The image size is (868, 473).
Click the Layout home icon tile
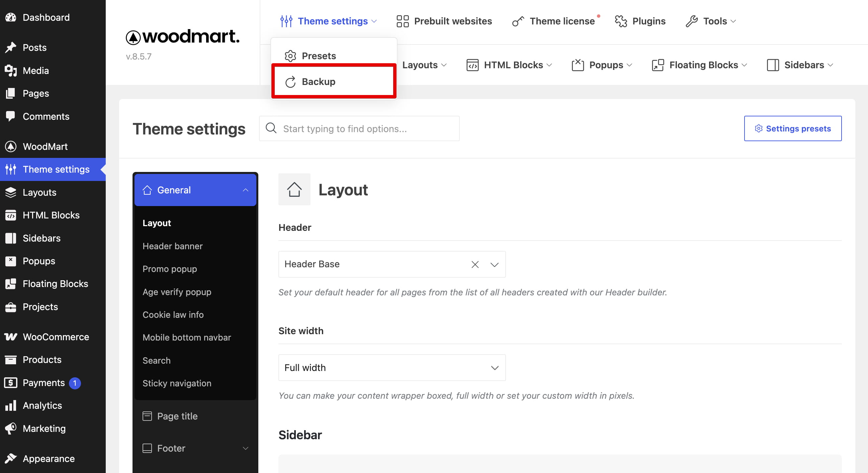point(294,189)
